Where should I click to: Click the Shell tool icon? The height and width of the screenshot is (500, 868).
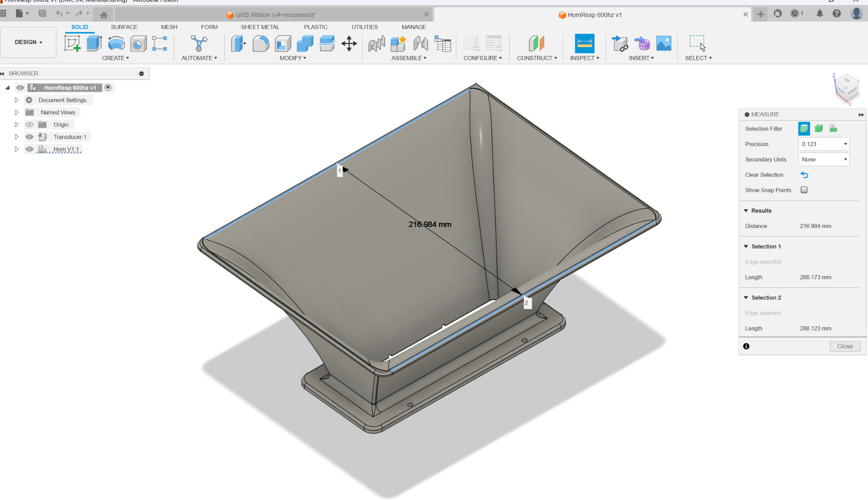point(283,43)
